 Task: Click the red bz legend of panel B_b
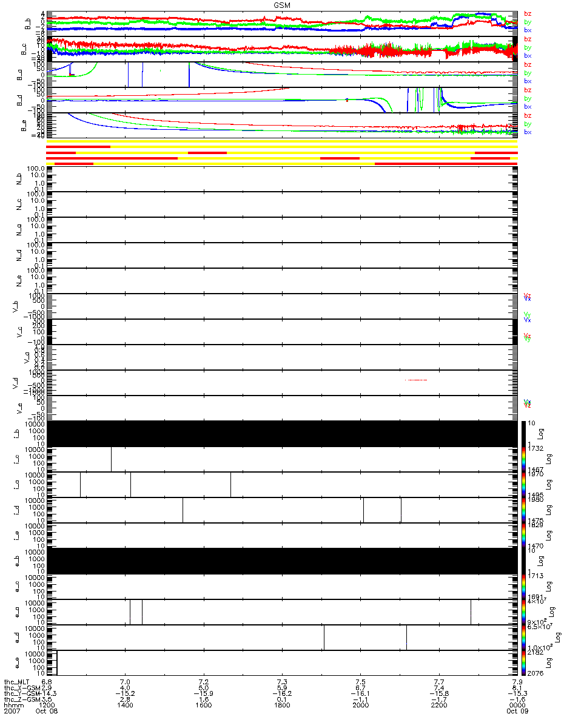pyautogui.click(x=528, y=13)
